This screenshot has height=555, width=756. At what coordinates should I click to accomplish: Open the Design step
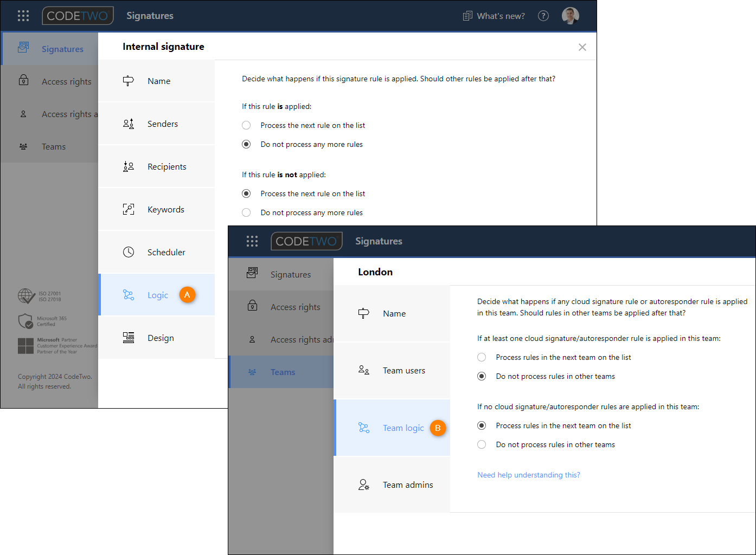157,338
